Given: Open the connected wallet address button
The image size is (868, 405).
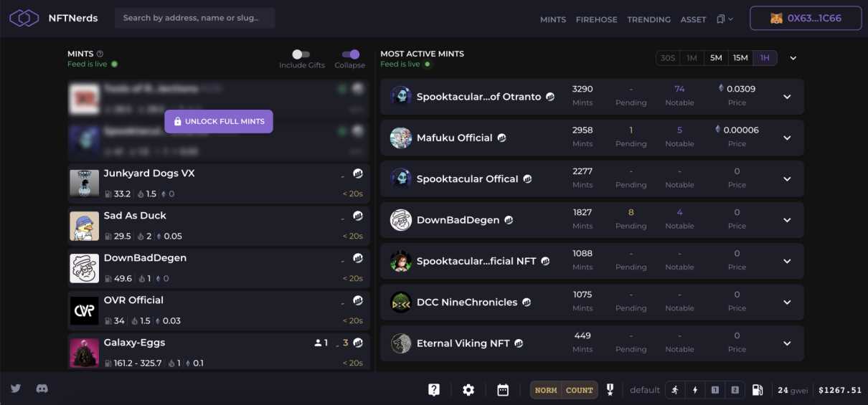Looking at the screenshot, I should (x=806, y=19).
